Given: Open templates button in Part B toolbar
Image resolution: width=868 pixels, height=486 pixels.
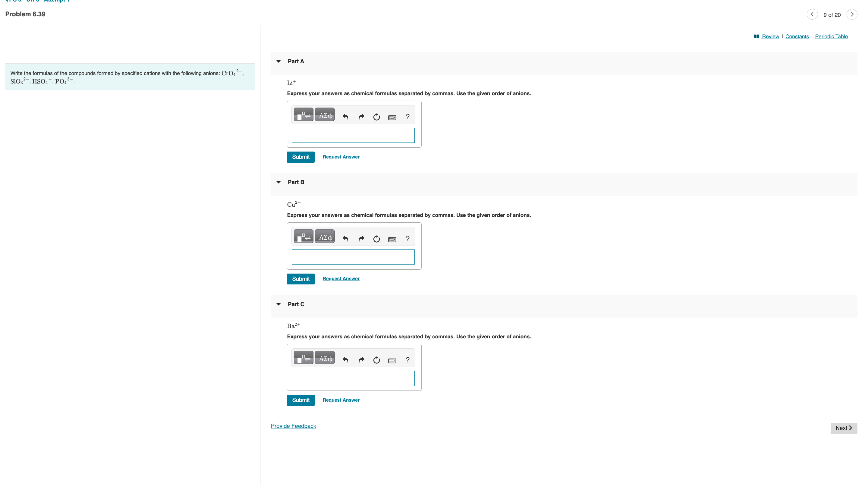Looking at the screenshot, I should (x=303, y=237).
